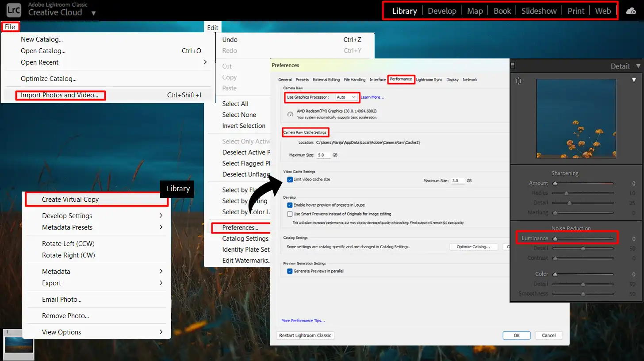Open the File menu
This screenshot has width=644, height=361.
point(10,27)
